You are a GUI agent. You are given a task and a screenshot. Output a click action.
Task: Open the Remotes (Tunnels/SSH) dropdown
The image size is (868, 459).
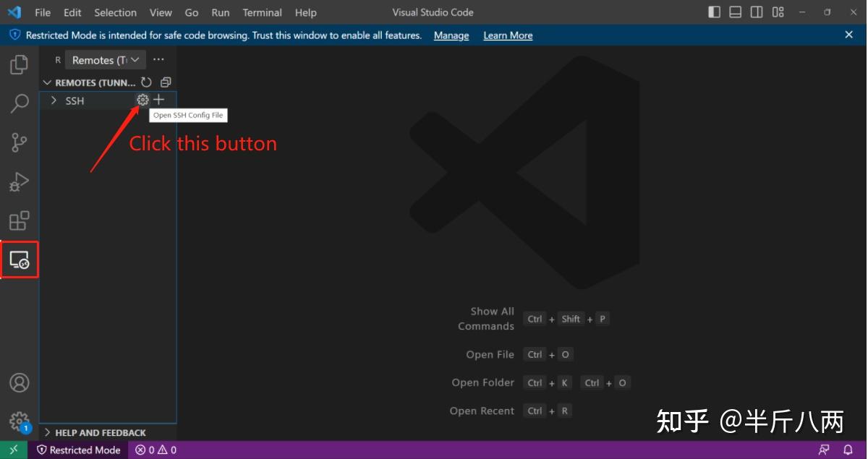(x=106, y=60)
